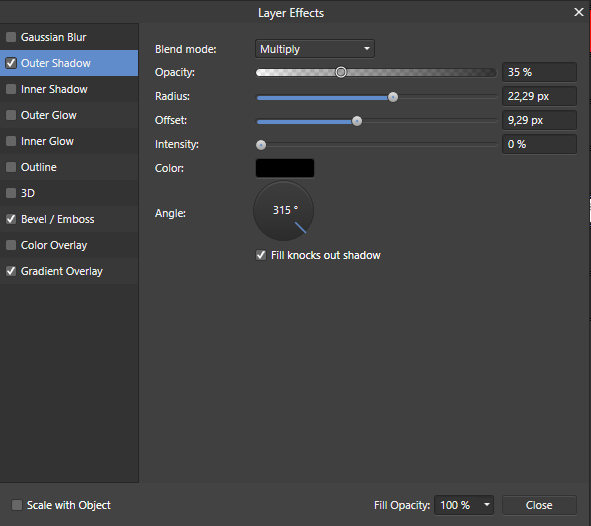Click the Offset slider handle

[x=357, y=121]
